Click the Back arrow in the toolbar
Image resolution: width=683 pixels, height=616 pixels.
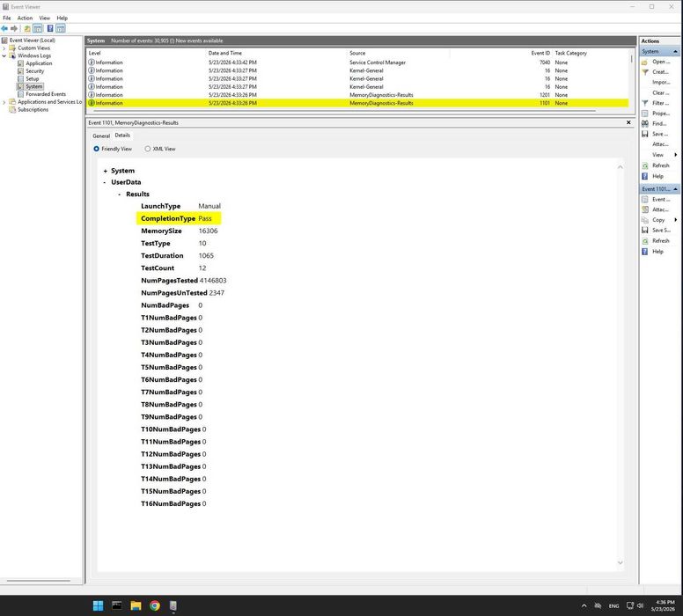[4, 28]
